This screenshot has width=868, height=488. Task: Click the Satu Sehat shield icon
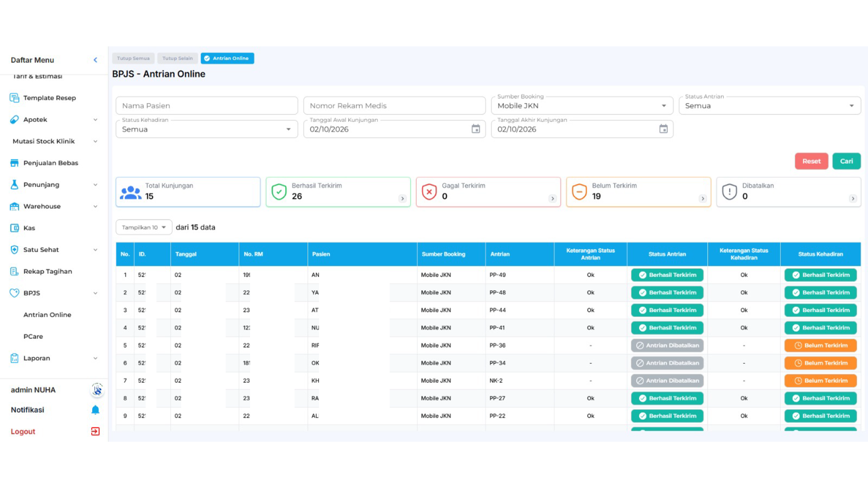[15, 250]
